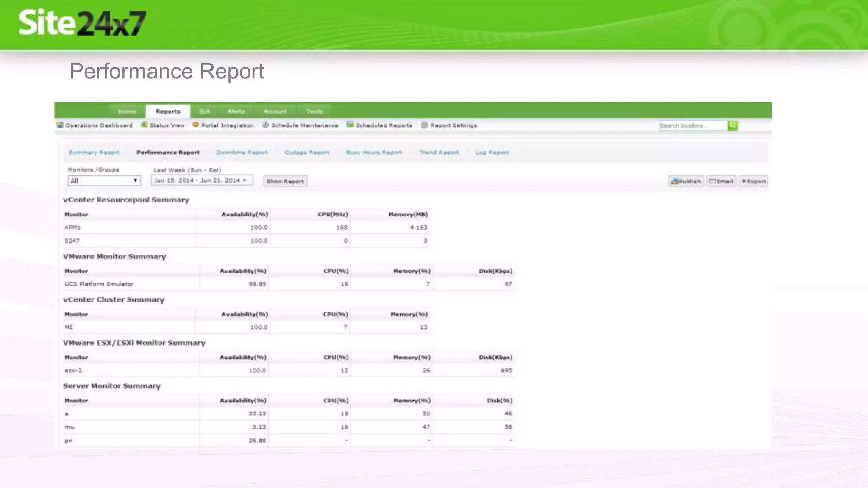
Task: Click the 26.88 availability value for pri
Action: 257,441
